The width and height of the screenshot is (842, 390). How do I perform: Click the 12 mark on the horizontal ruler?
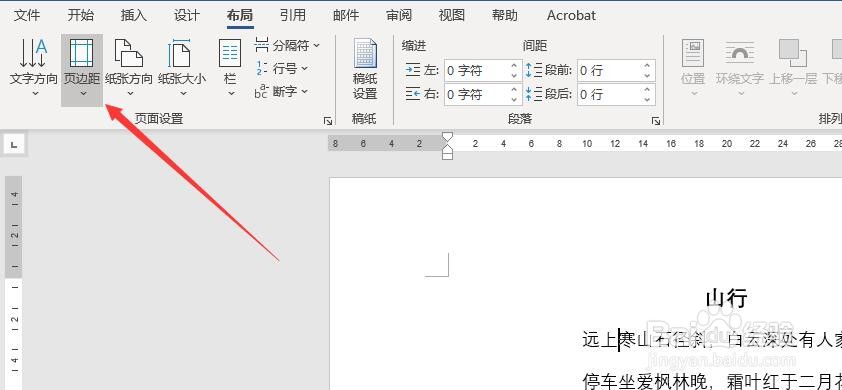pos(615,143)
